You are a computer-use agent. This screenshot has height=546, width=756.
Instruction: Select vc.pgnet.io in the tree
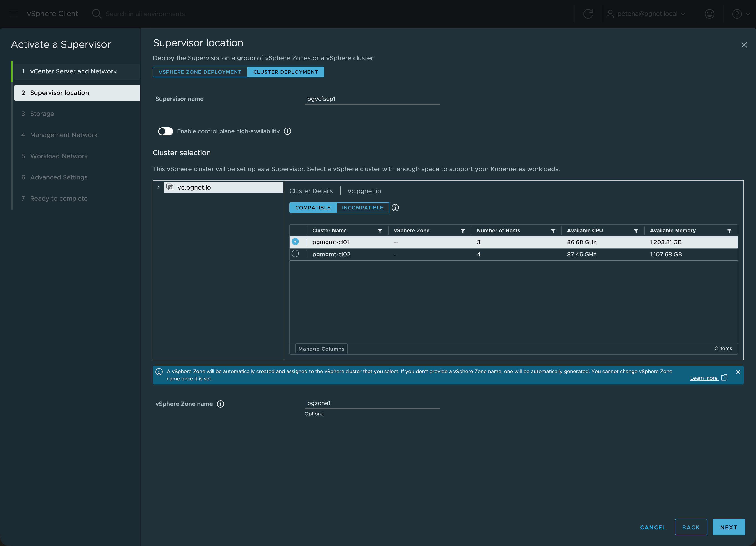point(224,187)
